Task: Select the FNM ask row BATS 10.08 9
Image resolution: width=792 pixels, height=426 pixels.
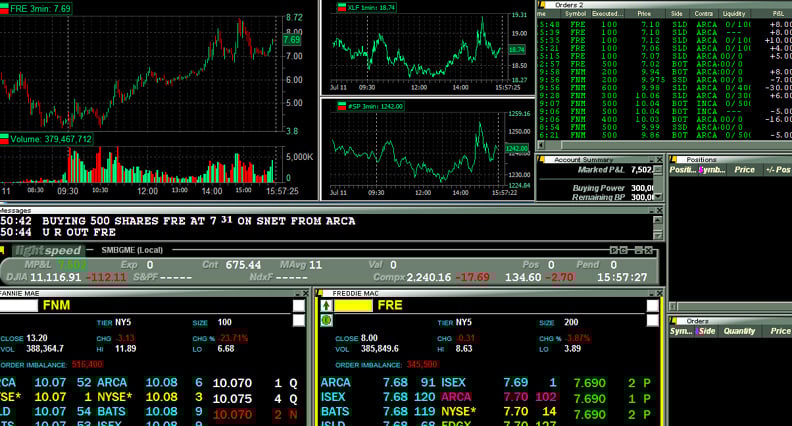Action: click(150, 412)
